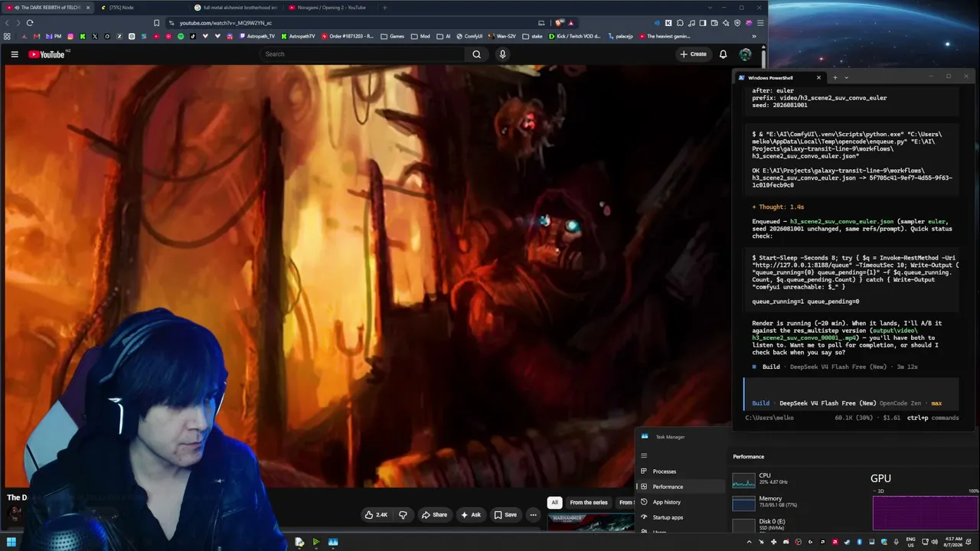Select the All filter chip
This screenshot has height=551, width=980.
(x=554, y=503)
